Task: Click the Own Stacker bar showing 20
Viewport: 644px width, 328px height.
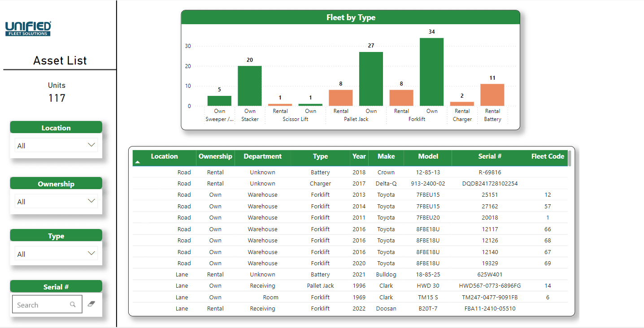Action: 250,86
